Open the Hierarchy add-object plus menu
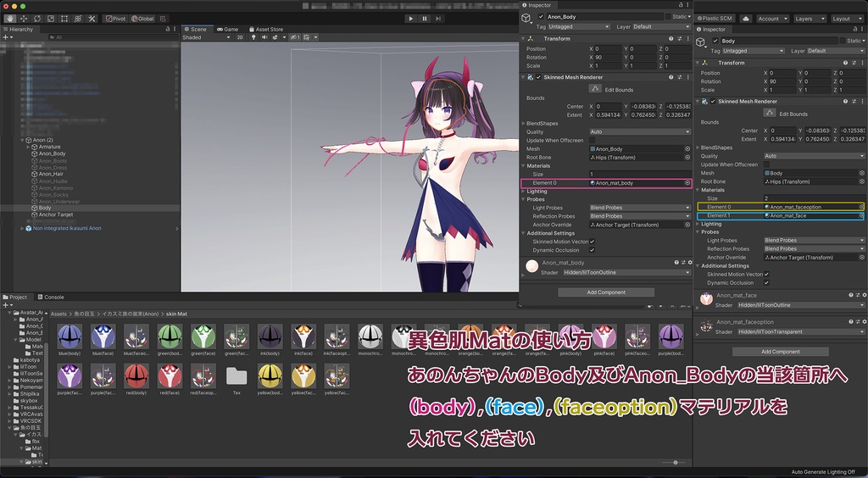 (7, 37)
